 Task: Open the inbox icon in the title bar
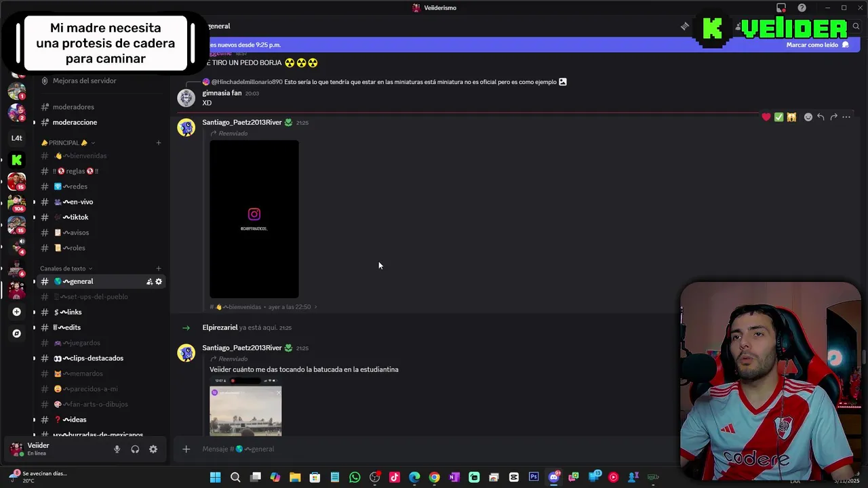pyautogui.click(x=781, y=8)
